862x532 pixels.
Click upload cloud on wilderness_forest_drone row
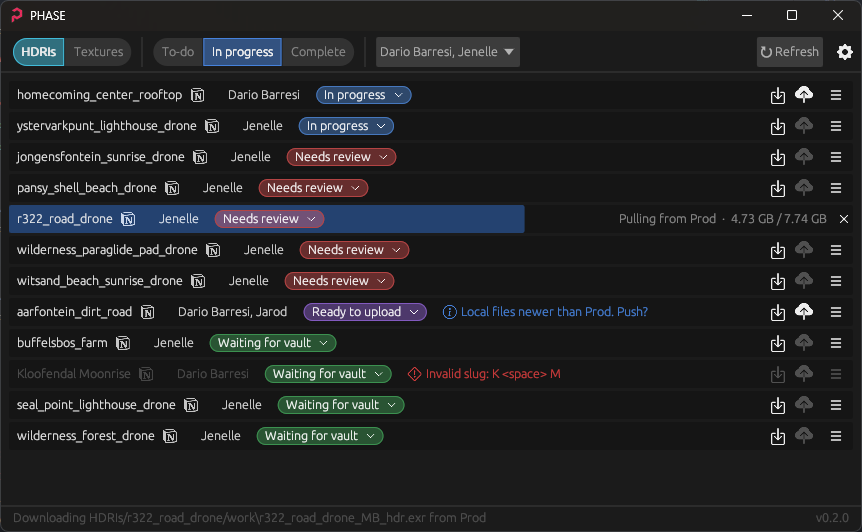point(804,435)
